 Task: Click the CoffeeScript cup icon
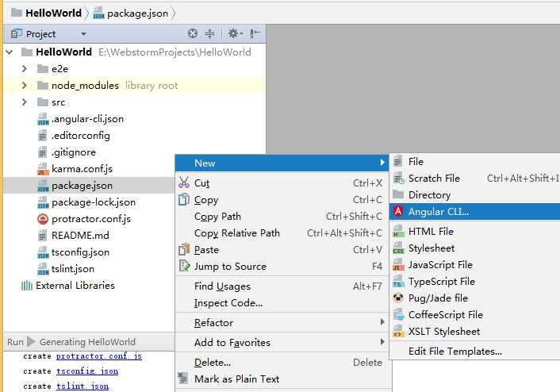(398, 314)
